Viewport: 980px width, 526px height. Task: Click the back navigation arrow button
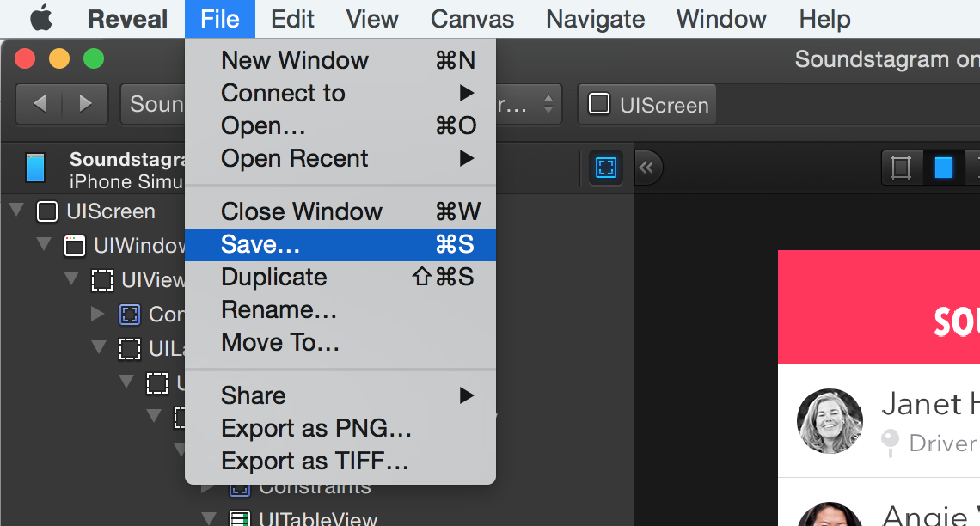coord(39,104)
